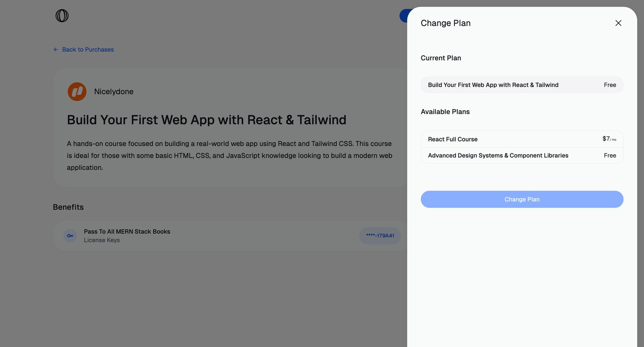Choose Advanced Design Systems & Component Libraries plan
Viewport: 644px width, 347px height.
pos(522,156)
